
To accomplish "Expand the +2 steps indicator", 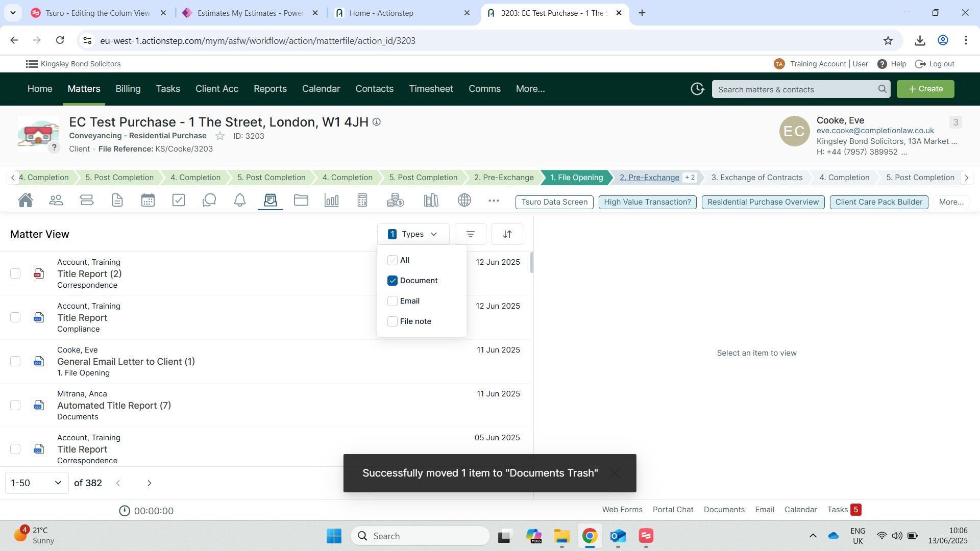I will pyautogui.click(x=690, y=178).
